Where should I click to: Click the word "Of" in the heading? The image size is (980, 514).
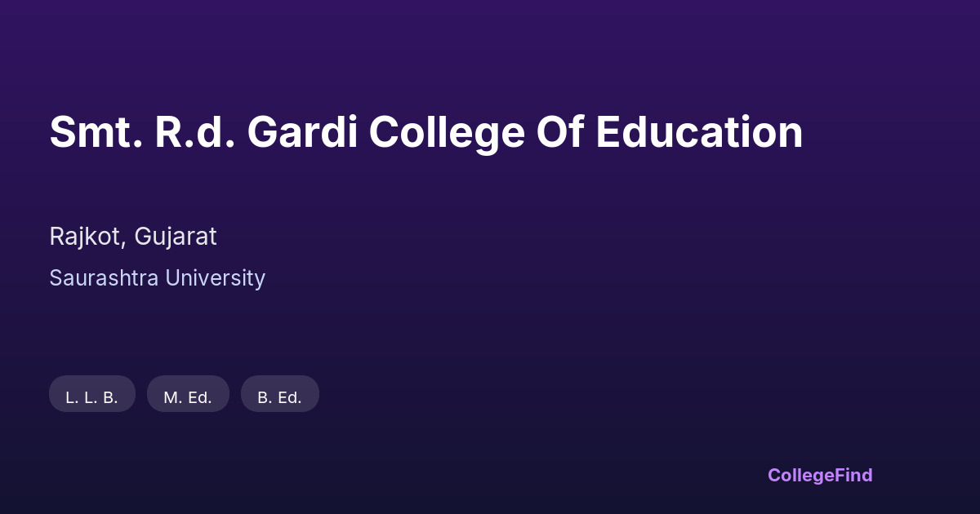[x=559, y=132]
